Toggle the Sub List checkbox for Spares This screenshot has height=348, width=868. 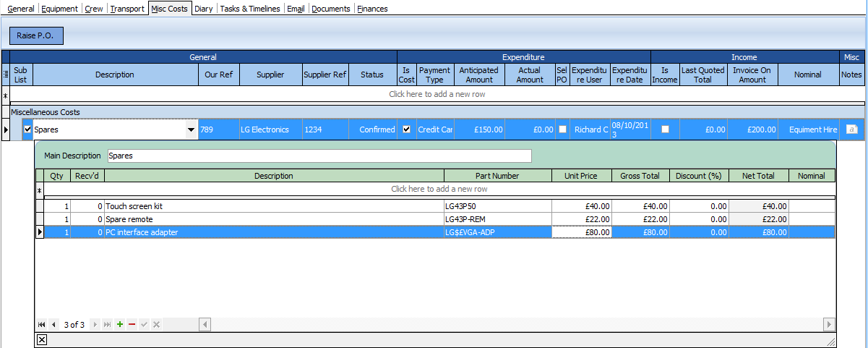pos(28,130)
